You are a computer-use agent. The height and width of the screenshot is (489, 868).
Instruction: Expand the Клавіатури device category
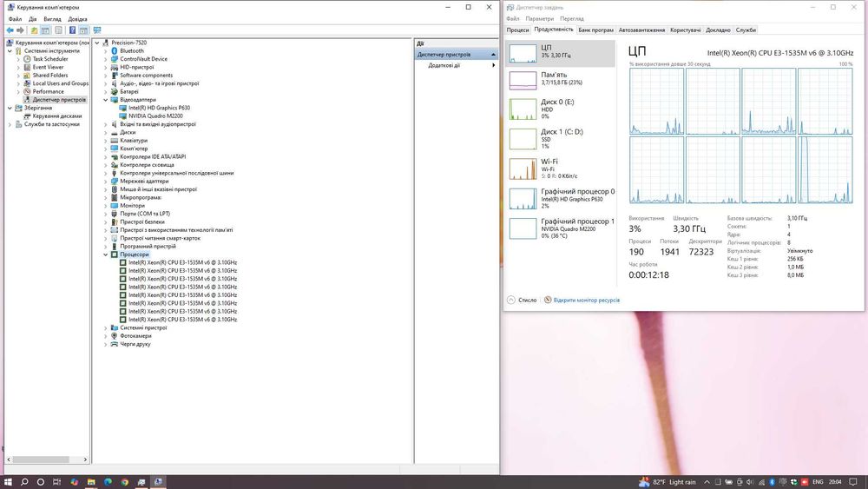click(106, 140)
